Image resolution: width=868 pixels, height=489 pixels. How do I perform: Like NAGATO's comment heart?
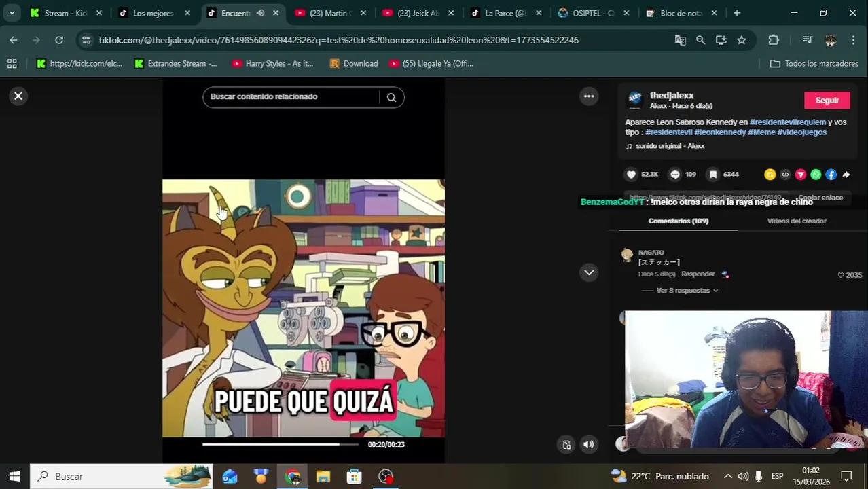841,275
